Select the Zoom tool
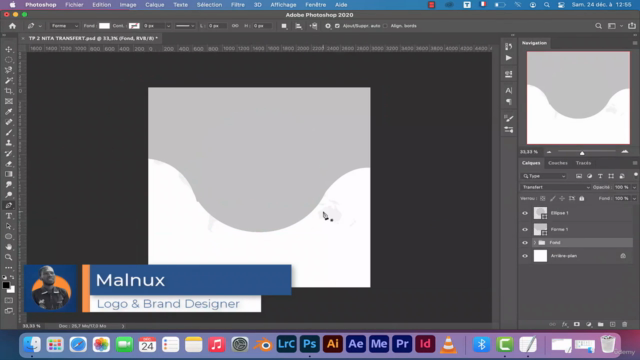The height and width of the screenshot is (360, 640). pos(9,258)
